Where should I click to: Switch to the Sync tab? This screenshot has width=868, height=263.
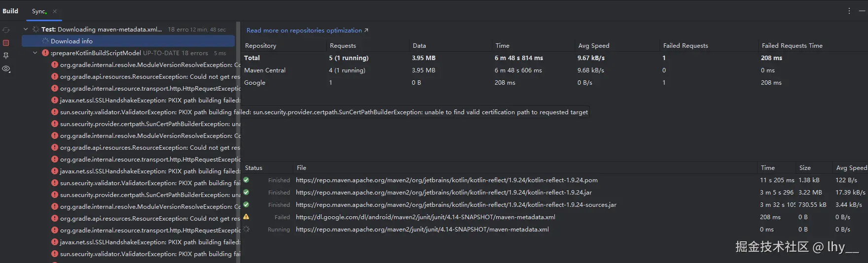click(39, 11)
